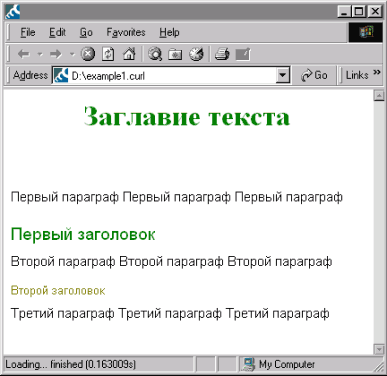387x376 pixels.
Task: Click the Links toolbar label
Action: 357,75
